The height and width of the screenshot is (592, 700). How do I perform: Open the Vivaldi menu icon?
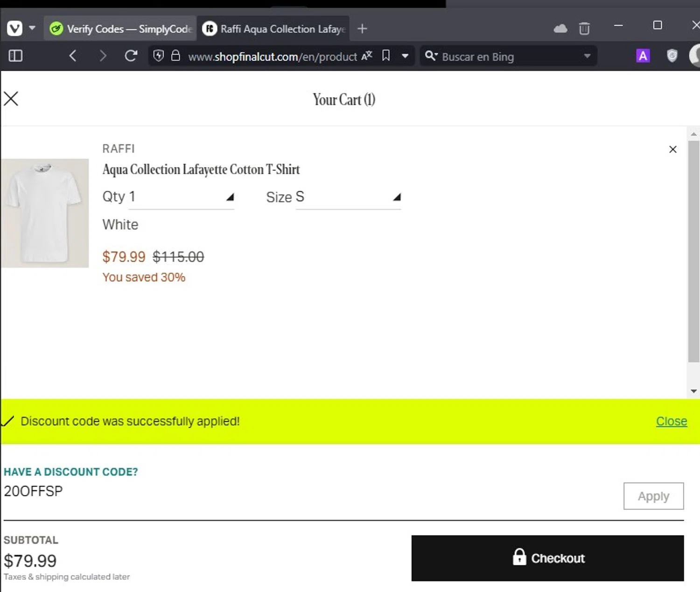click(x=14, y=28)
